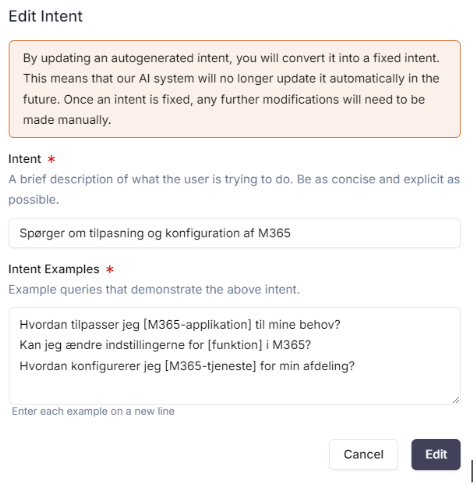Focus the Intent text field

click(x=234, y=233)
